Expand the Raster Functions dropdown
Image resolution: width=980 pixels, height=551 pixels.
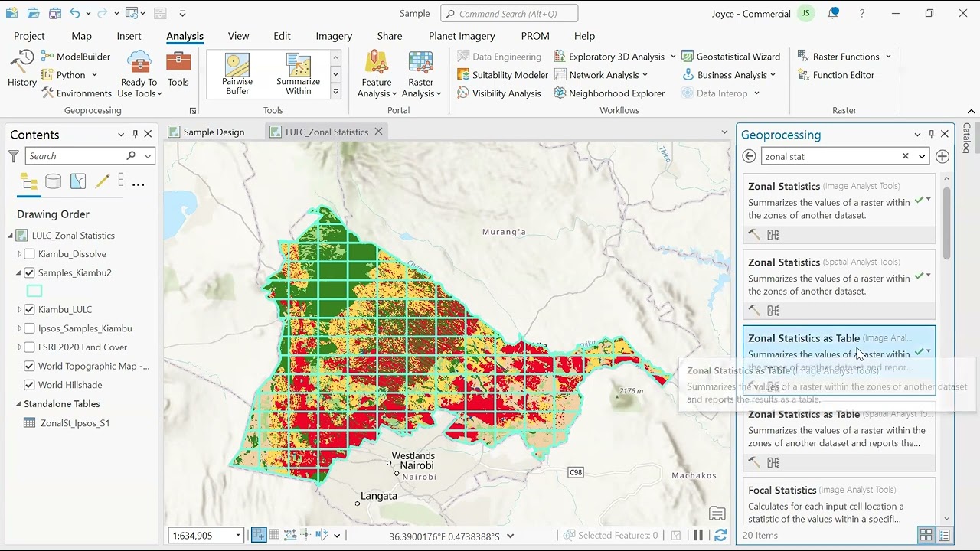(x=888, y=57)
